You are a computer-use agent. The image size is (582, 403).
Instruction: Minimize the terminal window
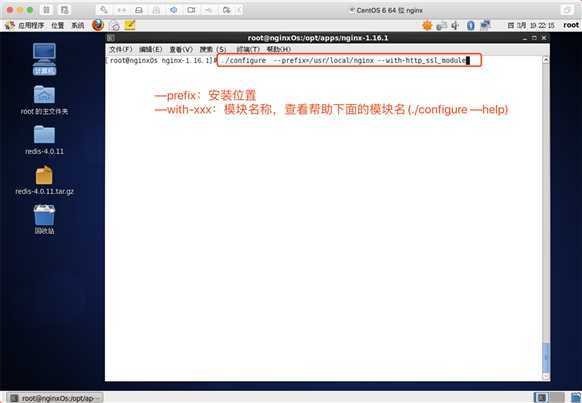[x=524, y=38]
